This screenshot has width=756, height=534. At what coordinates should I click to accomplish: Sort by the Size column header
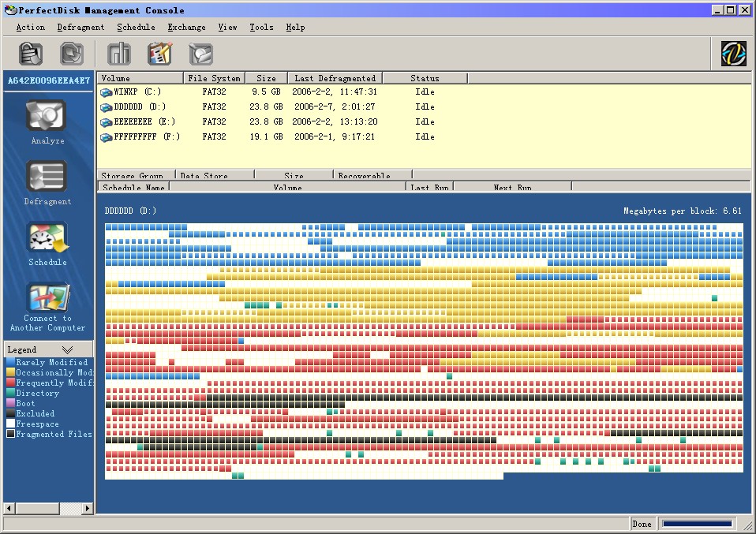tap(266, 78)
